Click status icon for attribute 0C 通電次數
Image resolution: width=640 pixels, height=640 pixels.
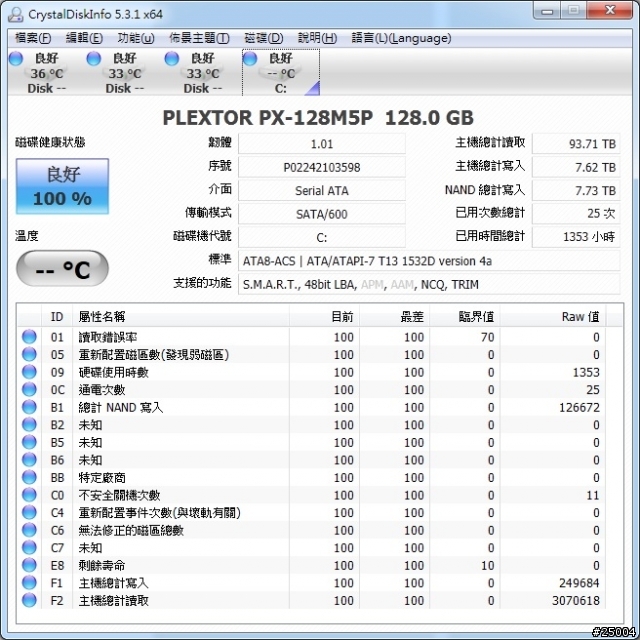tap(29, 389)
